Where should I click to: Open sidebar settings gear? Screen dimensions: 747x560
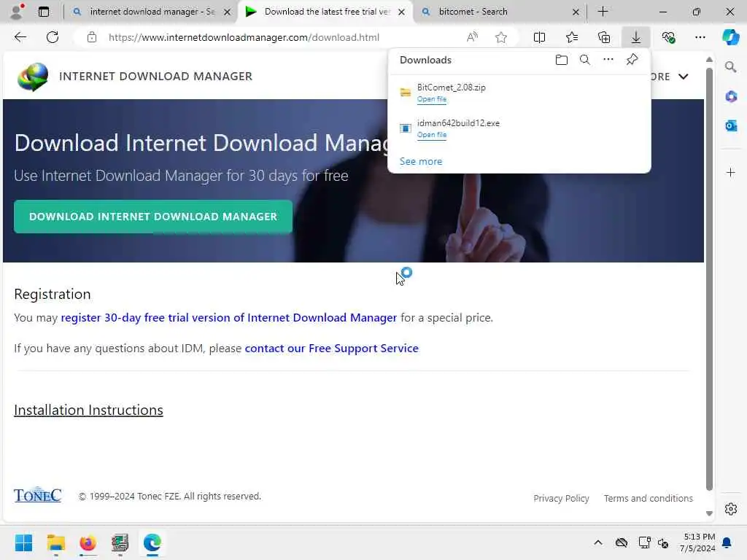click(731, 509)
